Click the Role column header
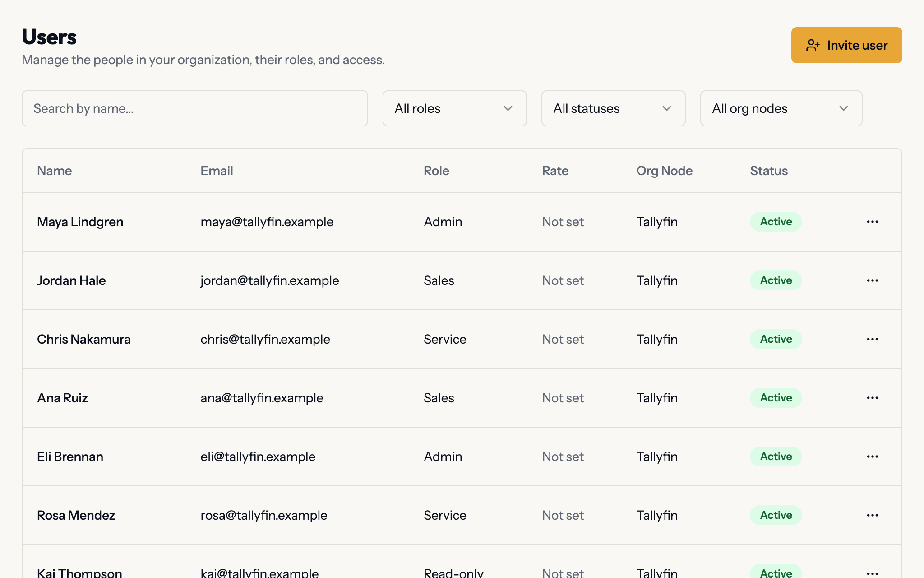 [436, 171]
